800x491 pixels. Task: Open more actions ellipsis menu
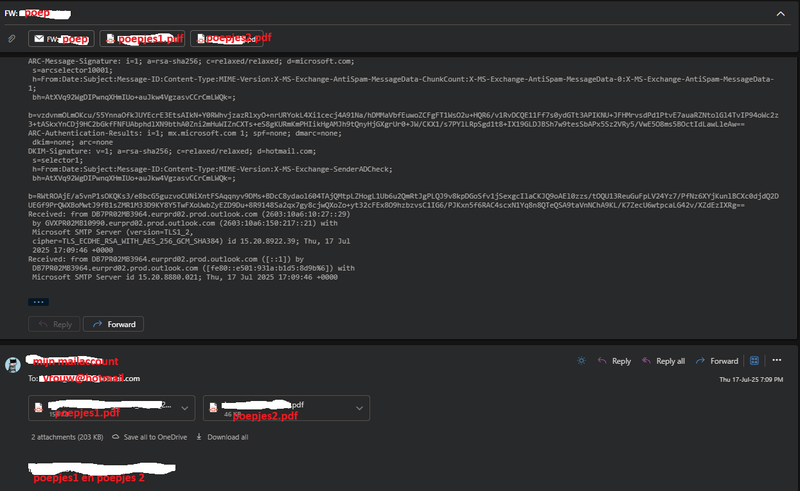pyautogui.click(x=777, y=360)
